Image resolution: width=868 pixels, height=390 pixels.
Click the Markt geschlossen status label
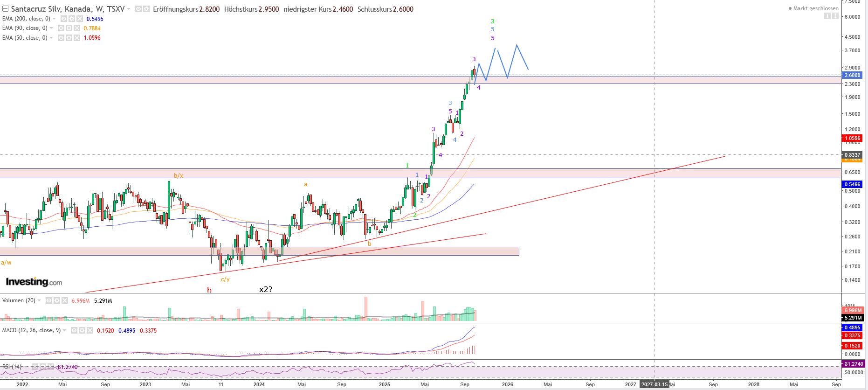815,8
